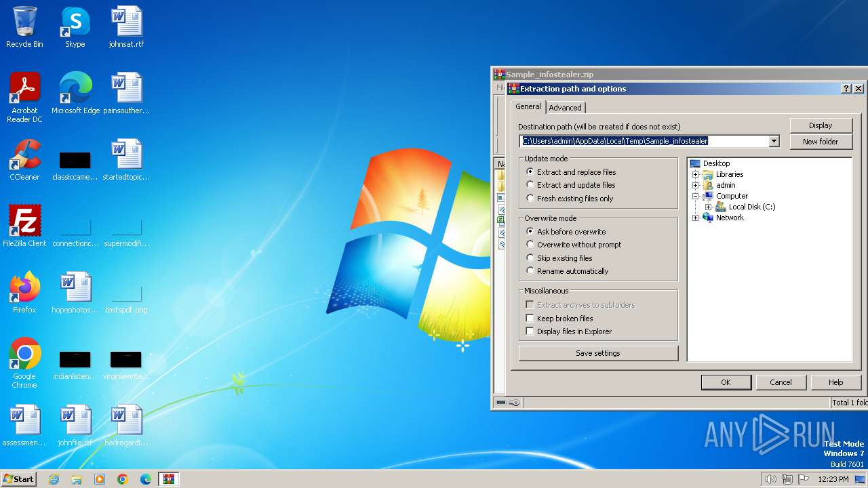This screenshot has height=488, width=868.
Task: Select the painsouther document icon
Action: tap(126, 94)
